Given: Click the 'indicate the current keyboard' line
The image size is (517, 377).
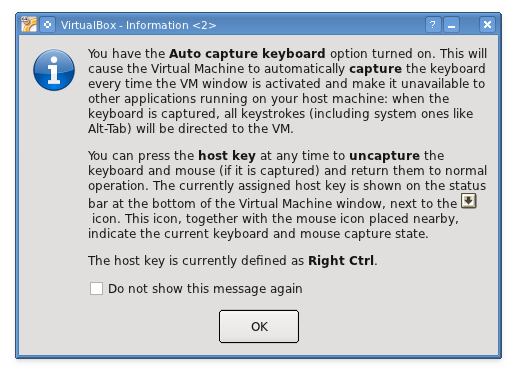Looking at the screenshot, I should (x=258, y=234).
